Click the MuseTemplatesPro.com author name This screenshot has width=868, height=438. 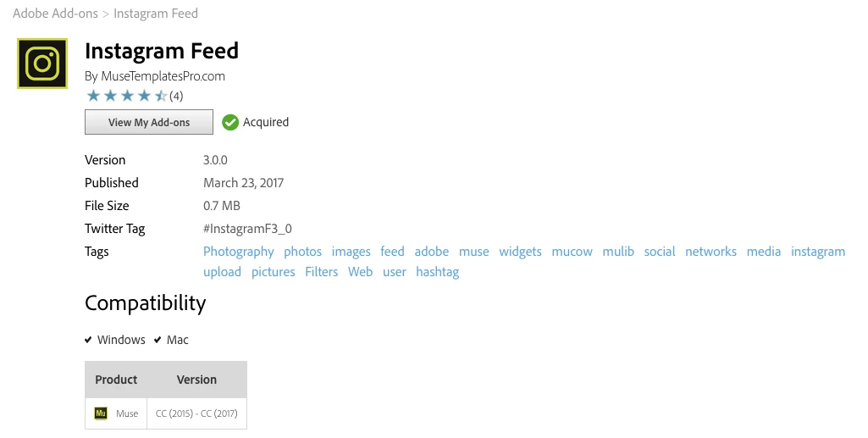click(163, 76)
